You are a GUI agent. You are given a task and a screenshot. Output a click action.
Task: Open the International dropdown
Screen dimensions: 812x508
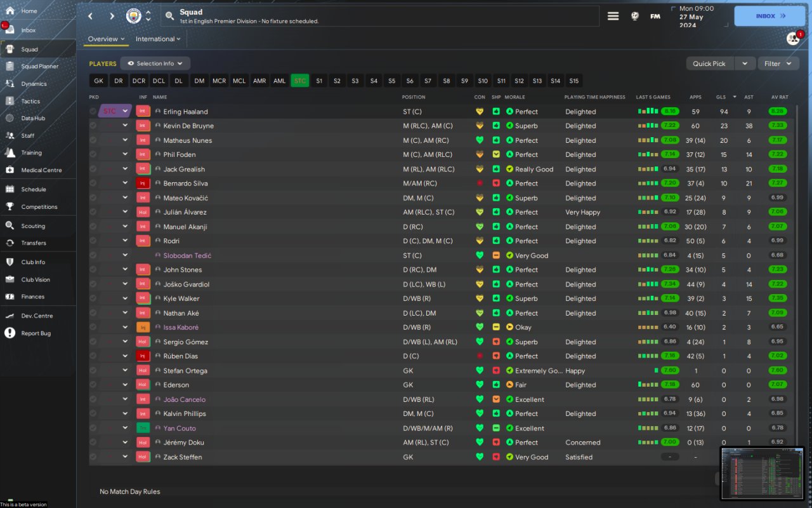tap(158, 39)
